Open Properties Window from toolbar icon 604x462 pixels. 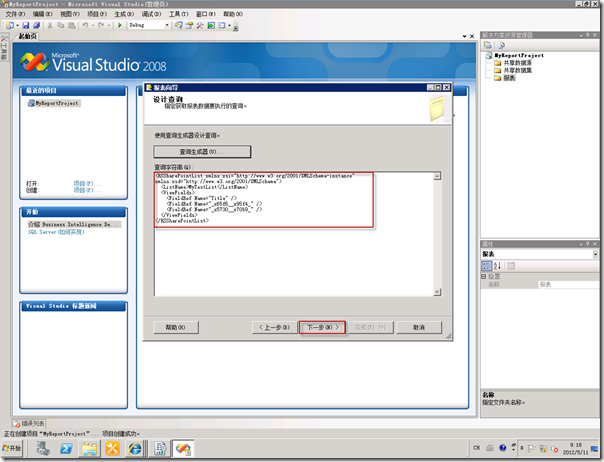coord(189,25)
